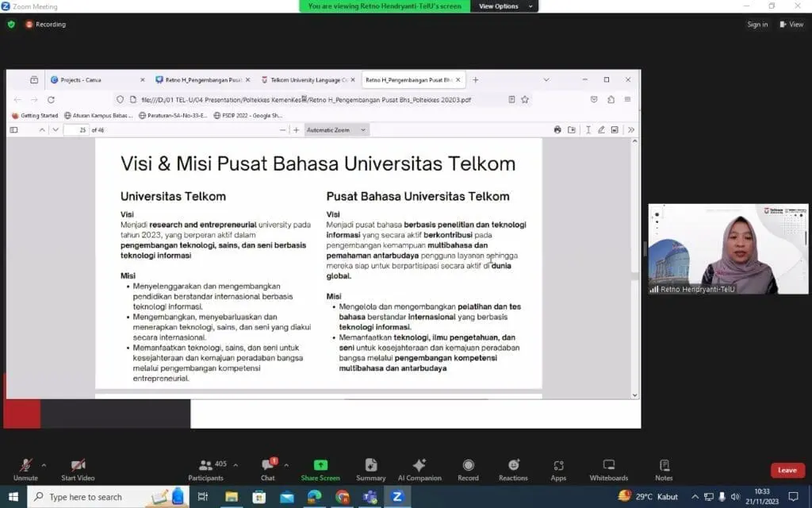The height and width of the screenshot is (508, 812).
Task: Launch the AI Companion
Action: coord(419,468)
